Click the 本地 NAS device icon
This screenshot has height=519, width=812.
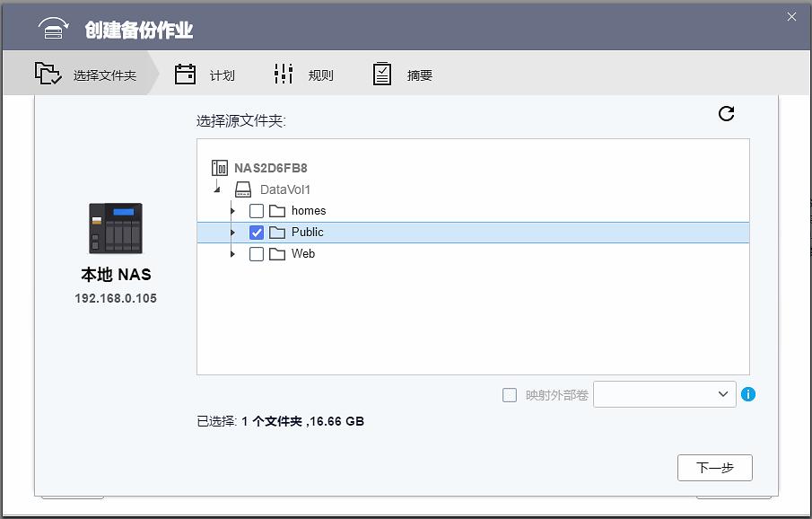(115, 229)
